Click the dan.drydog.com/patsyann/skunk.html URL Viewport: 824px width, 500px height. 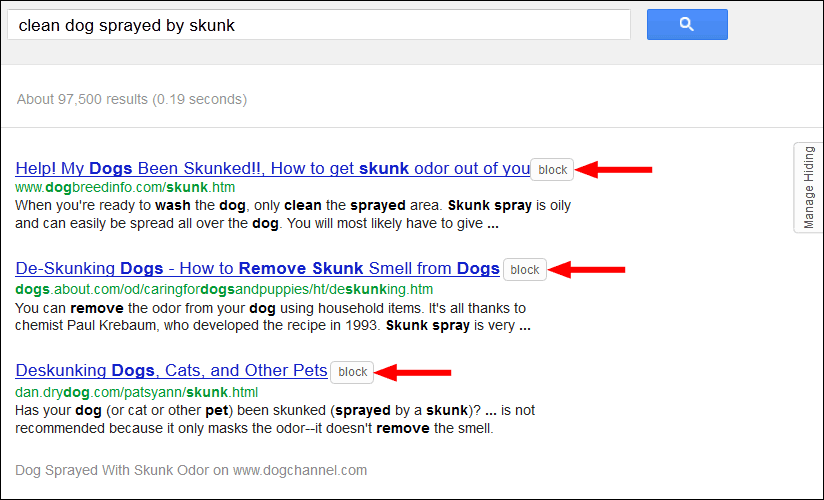137,392
